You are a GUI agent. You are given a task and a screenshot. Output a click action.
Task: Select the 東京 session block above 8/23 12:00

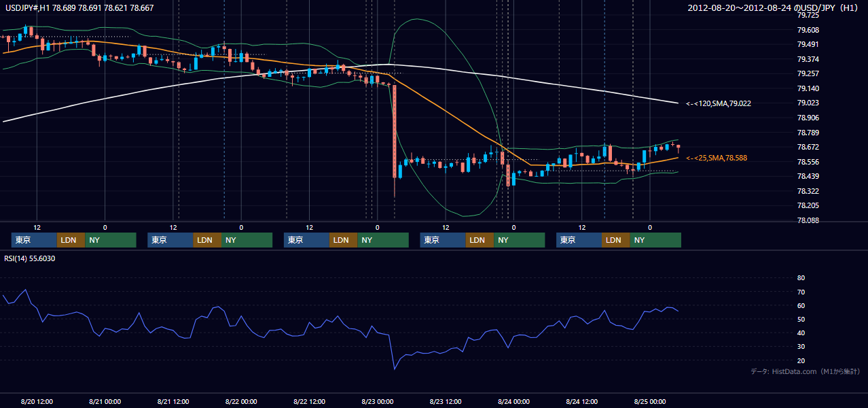click(x=443, y=240)
